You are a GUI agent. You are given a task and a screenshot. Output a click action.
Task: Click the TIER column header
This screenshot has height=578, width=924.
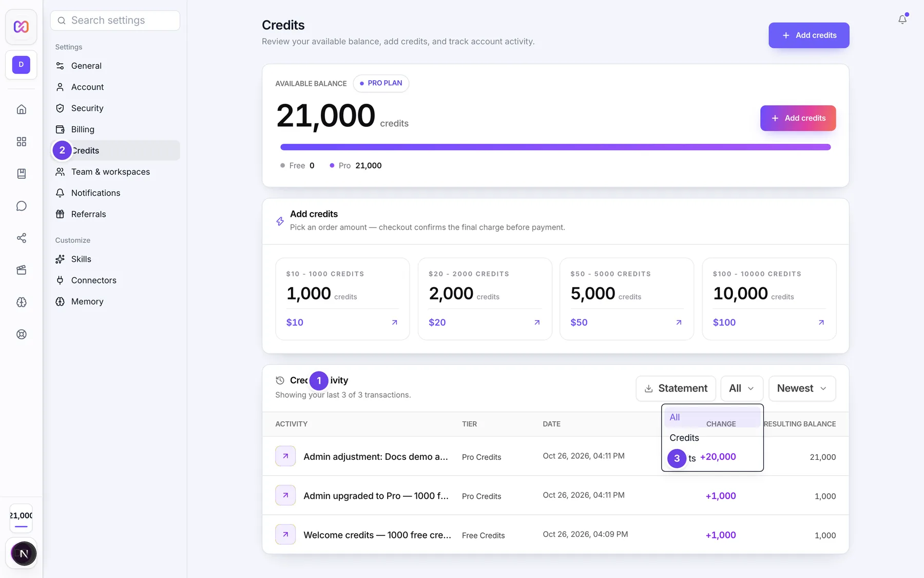[469, 424]
